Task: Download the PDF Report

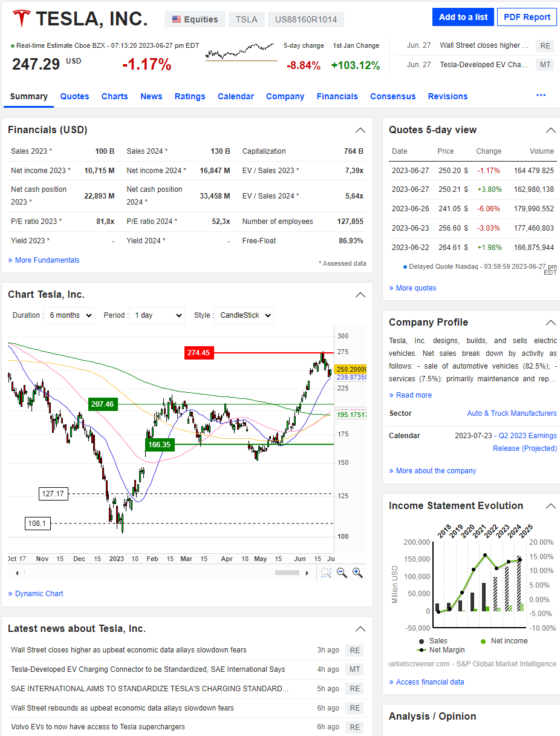Action: point(527,17)
